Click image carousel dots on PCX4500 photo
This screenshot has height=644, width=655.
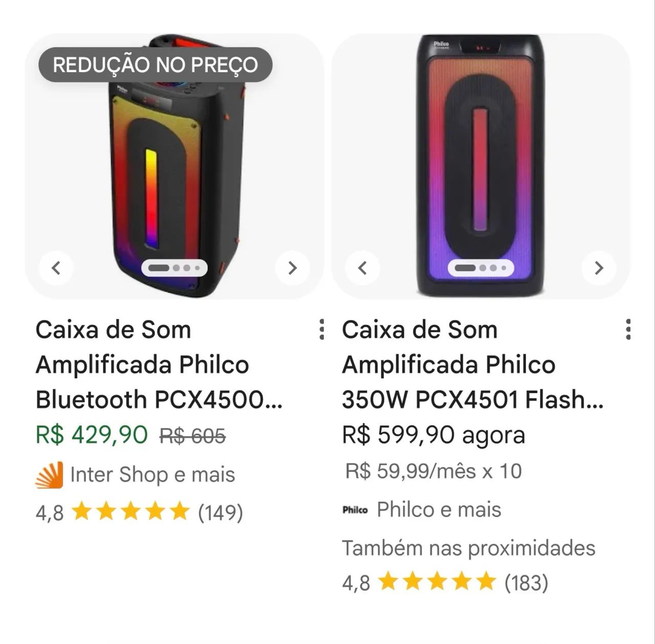174,268
